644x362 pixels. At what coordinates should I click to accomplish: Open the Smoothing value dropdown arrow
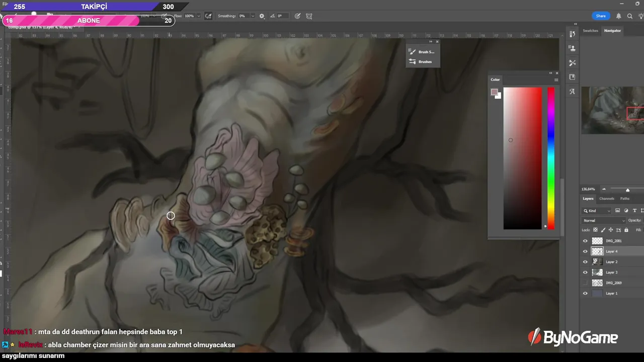coord(253,16)
